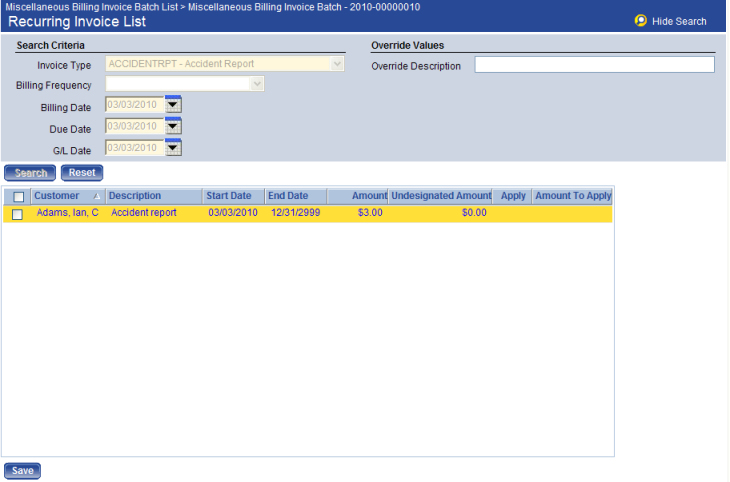Expand the Billing Frequency dropdown
This screenshot has height=482, width=730.
(x=257, y=85)
